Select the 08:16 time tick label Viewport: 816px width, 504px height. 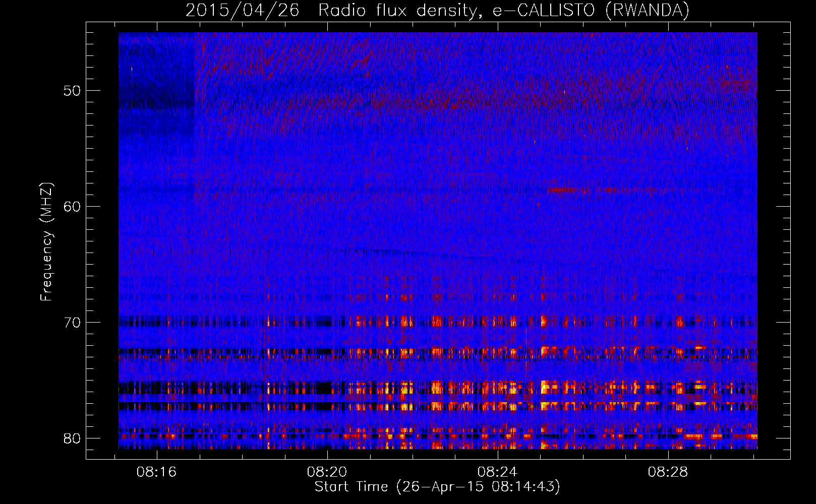[x=157, y=472]
